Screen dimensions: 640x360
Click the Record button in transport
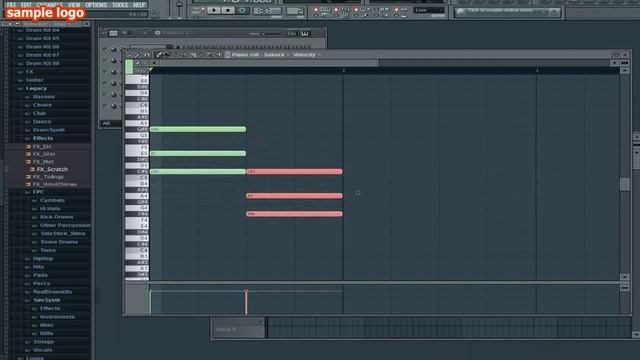point(242,11)
